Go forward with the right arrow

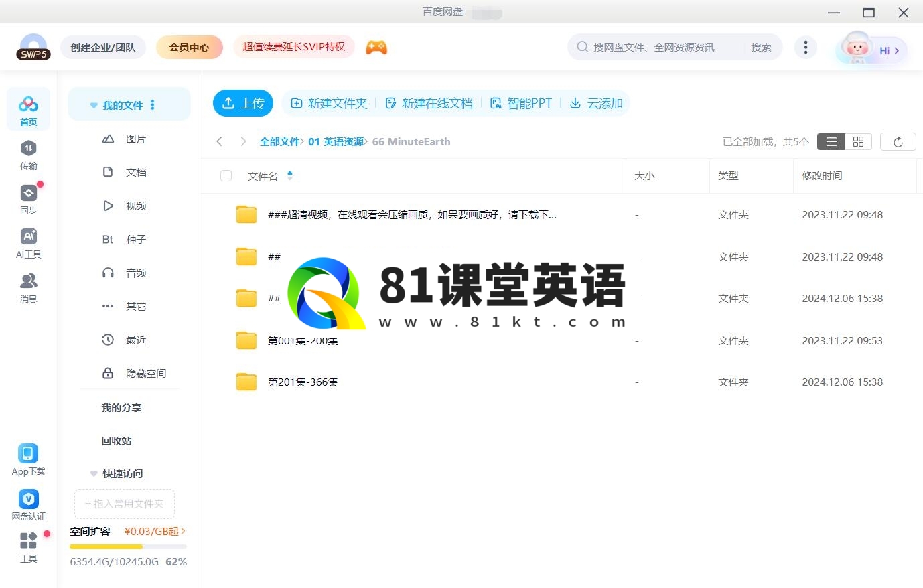[243, 141]
